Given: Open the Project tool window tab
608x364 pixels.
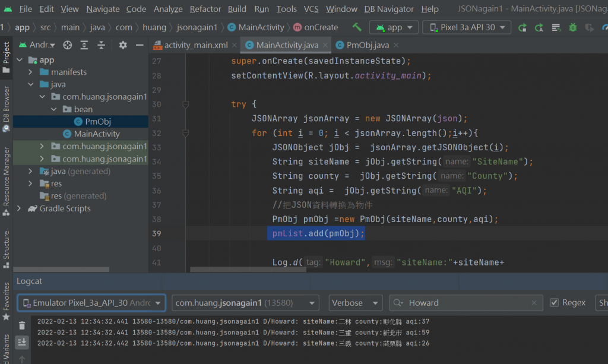Looking at the screenshot, I should click(x=6, y=58).
